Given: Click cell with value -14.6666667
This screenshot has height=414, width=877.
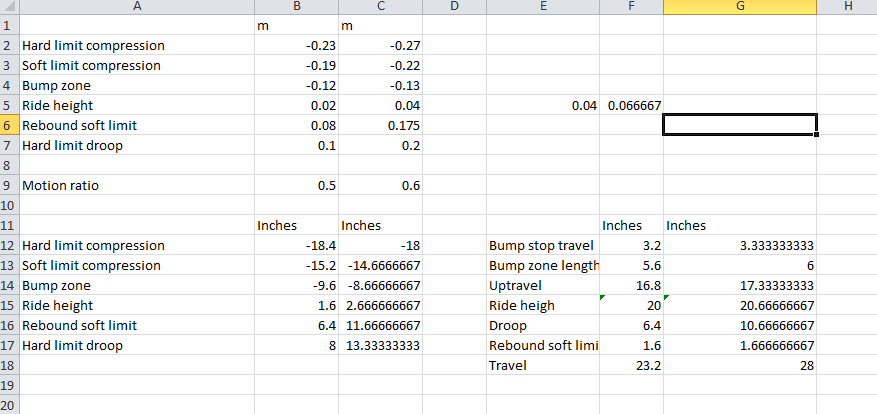Looking at the screenshot, I should (380, 265).
